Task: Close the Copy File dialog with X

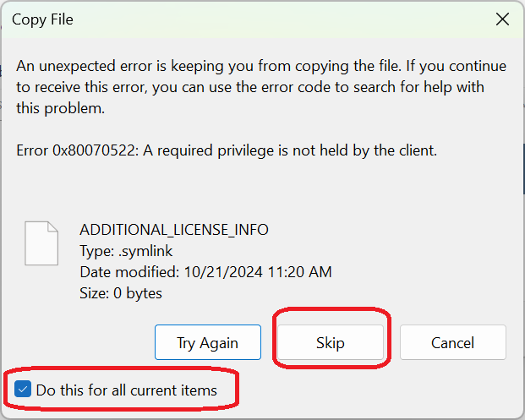Action: pos(503,19)
